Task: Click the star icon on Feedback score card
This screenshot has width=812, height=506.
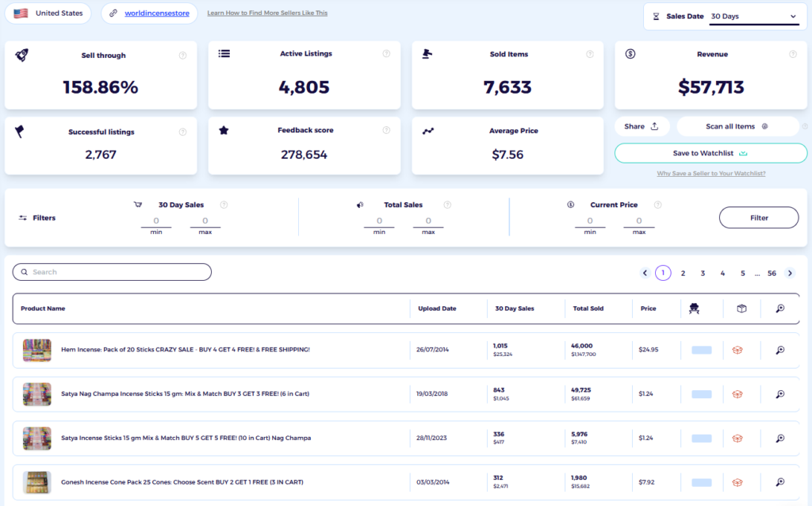Action: [224, 131]
